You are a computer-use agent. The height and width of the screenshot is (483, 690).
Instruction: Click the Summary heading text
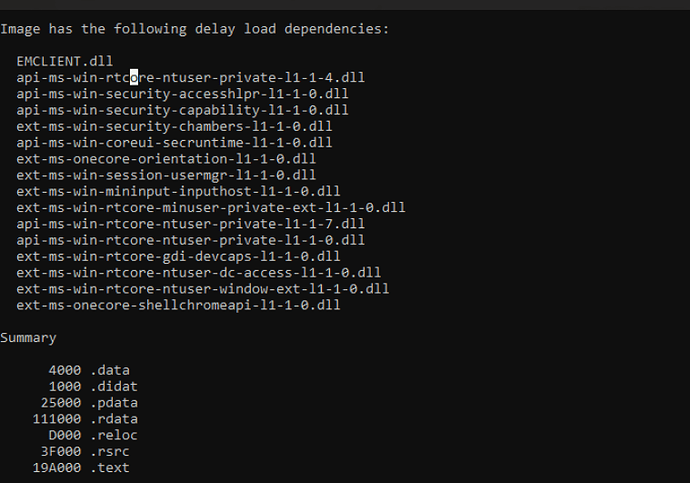[x=28, y=338]
